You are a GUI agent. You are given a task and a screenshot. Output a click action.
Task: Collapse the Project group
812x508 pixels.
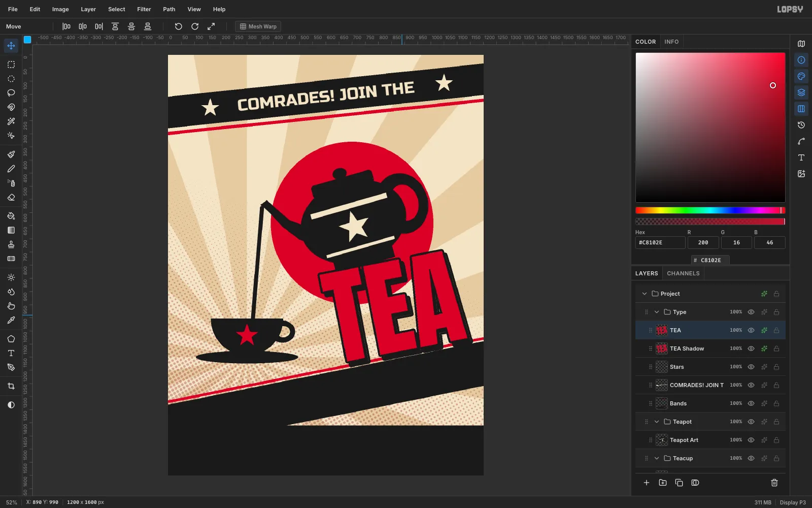645,294
